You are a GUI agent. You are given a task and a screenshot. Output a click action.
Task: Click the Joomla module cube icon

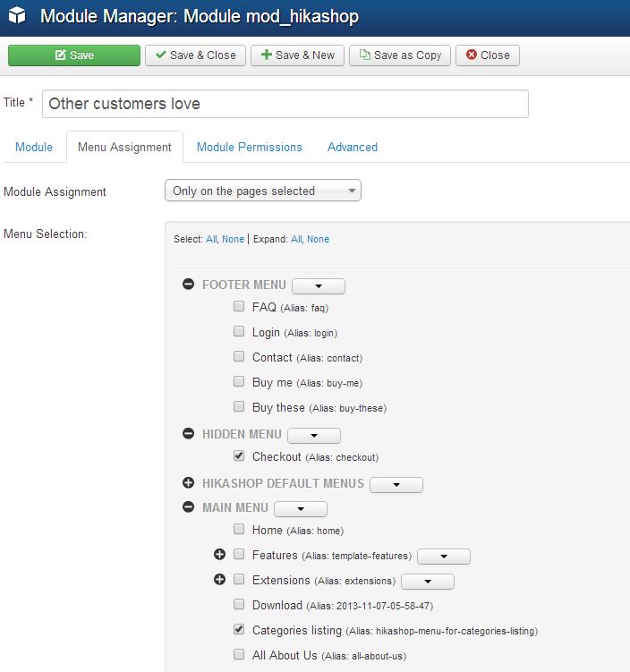(17, 18)
